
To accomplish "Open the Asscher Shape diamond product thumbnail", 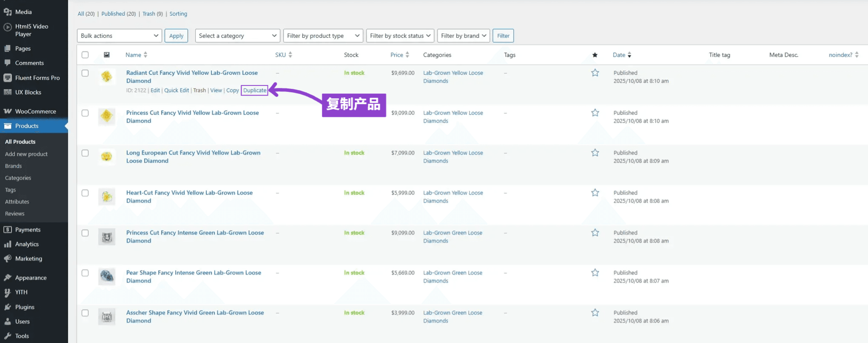I will click(107, 317).
